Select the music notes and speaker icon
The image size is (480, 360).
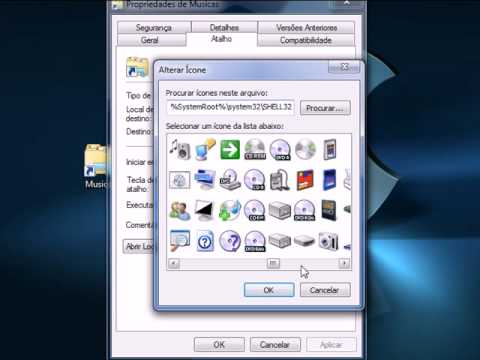pos(180,149)
